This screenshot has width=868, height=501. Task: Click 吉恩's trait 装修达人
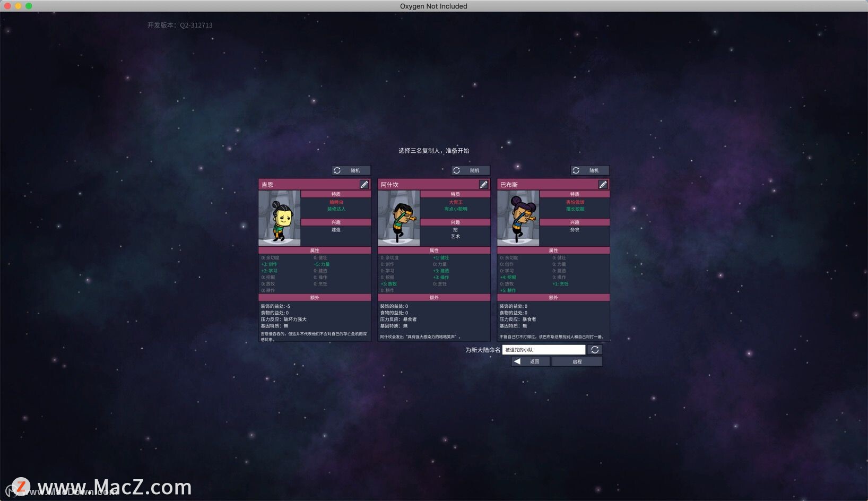tap(336, 209)
